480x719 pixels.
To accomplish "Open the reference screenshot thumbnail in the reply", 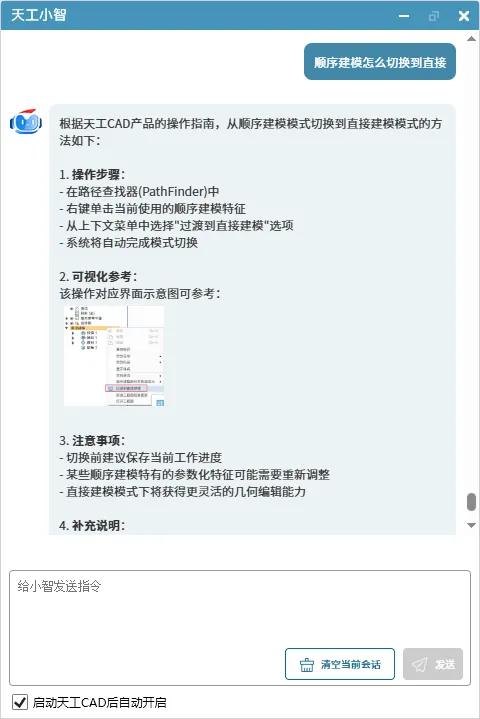I will click(x=114, y=356).
